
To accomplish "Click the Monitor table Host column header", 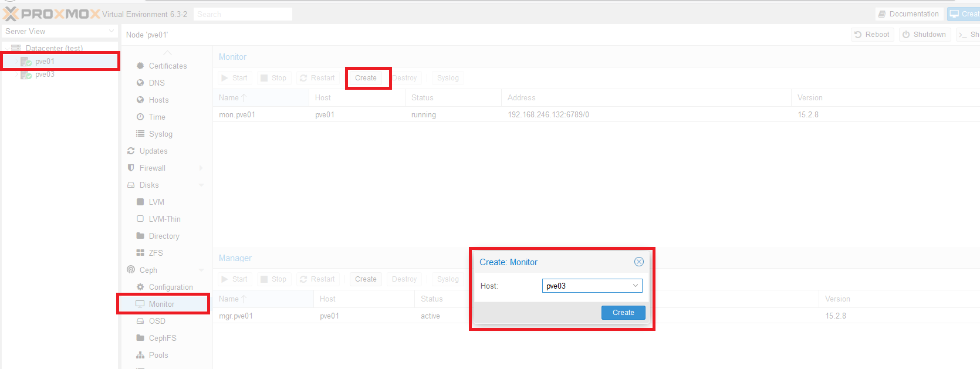I will coord(357,98).
